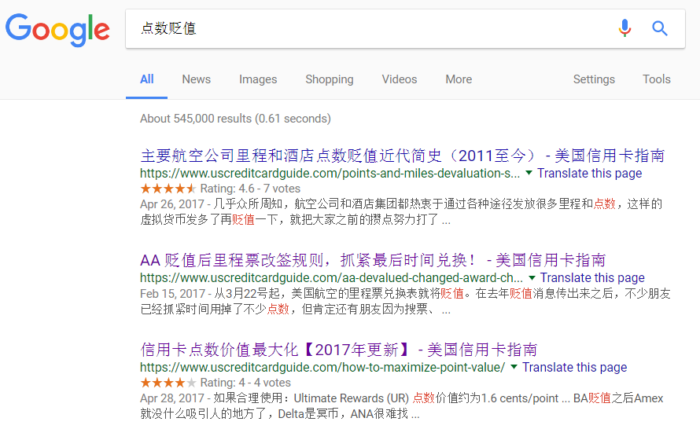Click the text About 545,000 results

[235, 119]
